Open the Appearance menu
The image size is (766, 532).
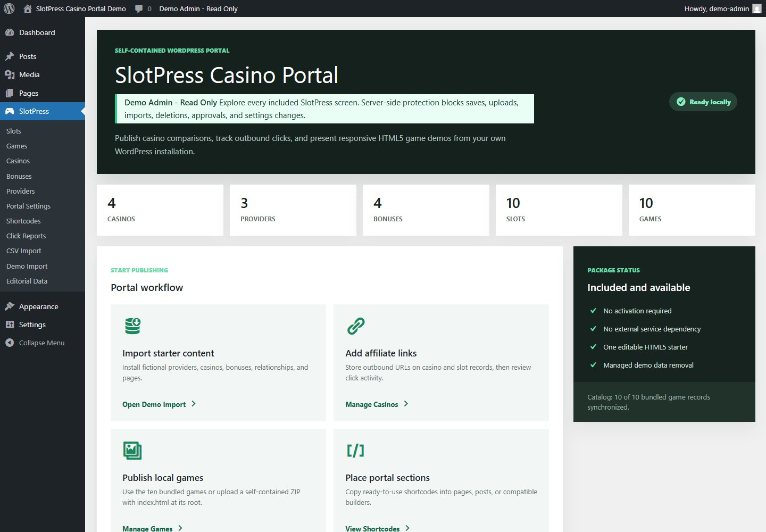(43, 306)
